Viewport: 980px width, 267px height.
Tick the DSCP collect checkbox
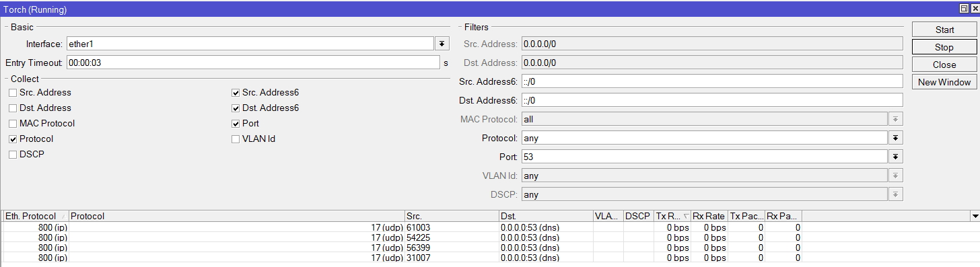13,155
